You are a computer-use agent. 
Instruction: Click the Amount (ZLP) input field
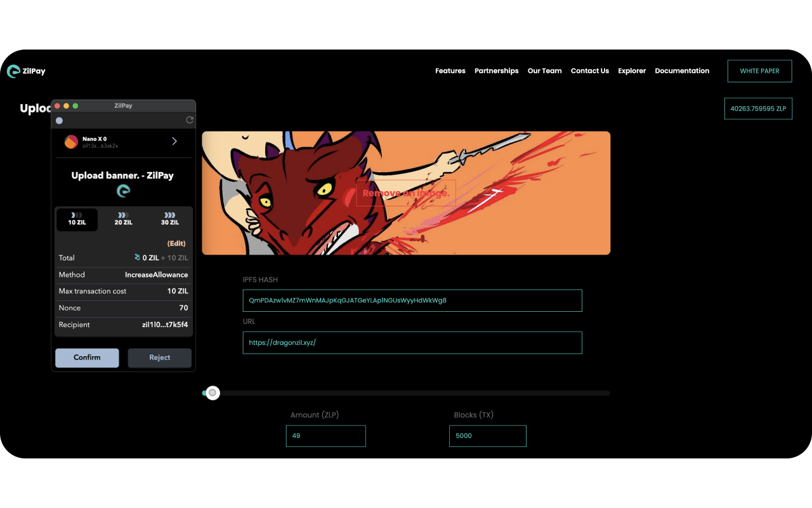pos(326,436)
